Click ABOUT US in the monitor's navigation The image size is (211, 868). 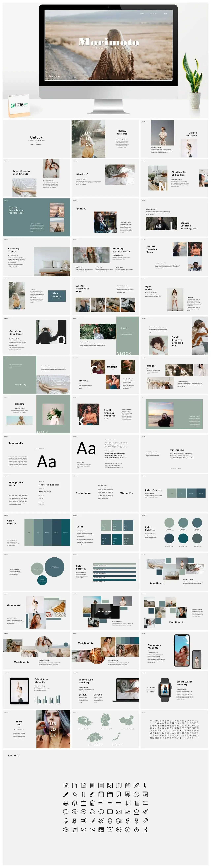[x=153, y=14]
